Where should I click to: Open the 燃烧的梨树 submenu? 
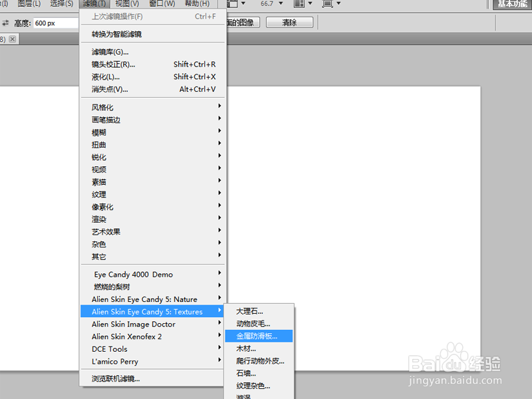153,287
